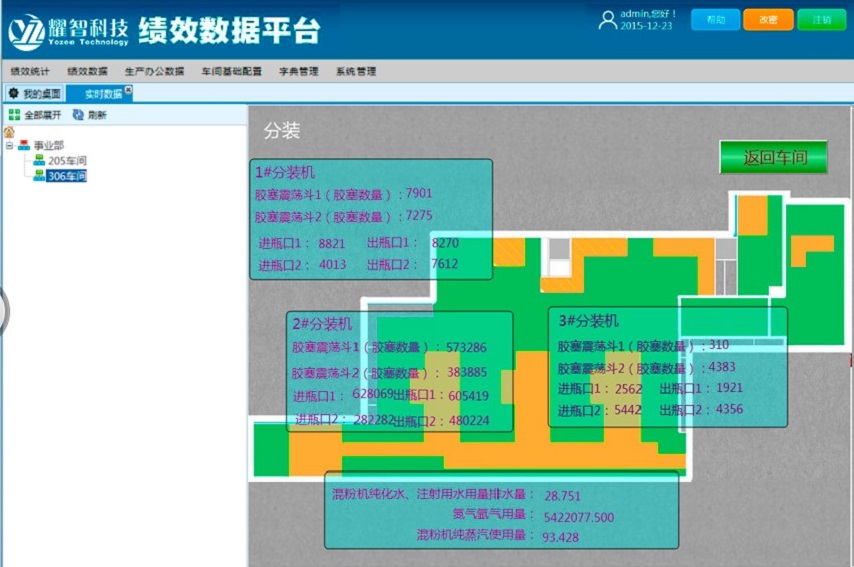Image resolution: width=854 pixels, height=567 pixels.
Task: Open the 车间基础配置 menu
Action: coord(231,71)
